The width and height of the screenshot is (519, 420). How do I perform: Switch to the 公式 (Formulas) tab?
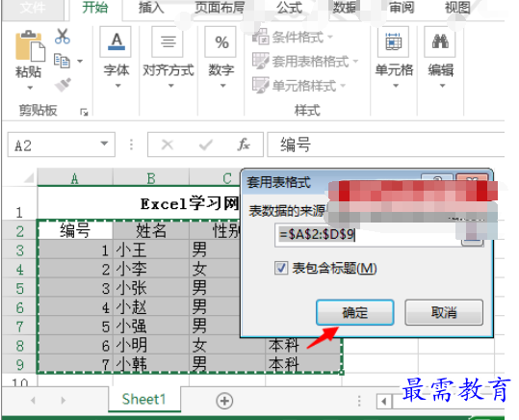289,8
